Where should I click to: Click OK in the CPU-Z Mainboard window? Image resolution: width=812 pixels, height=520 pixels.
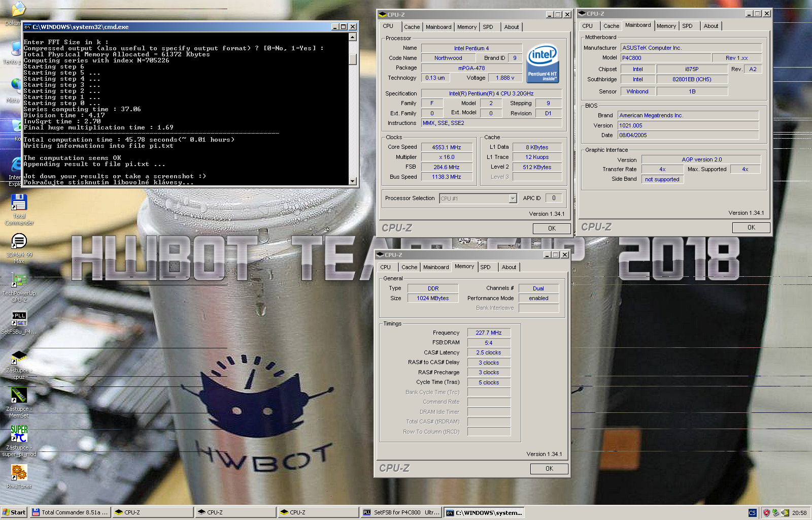751,227
